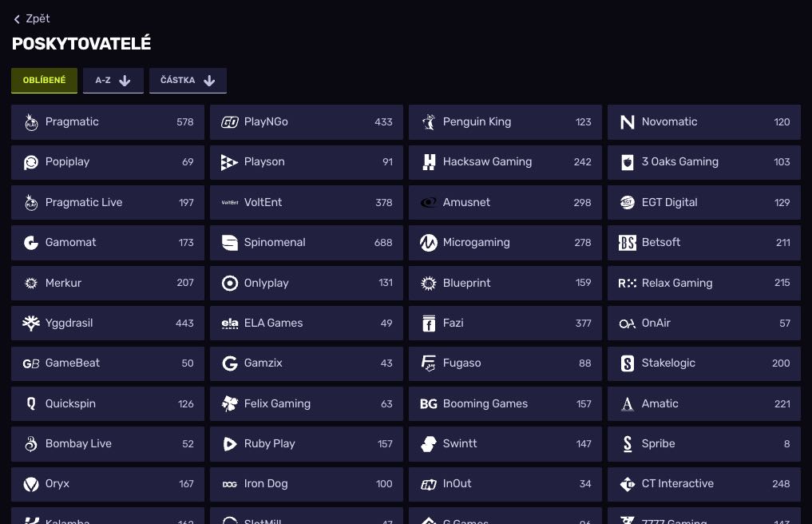Toggle the Oblíbené favorites filter

[44, 81]
